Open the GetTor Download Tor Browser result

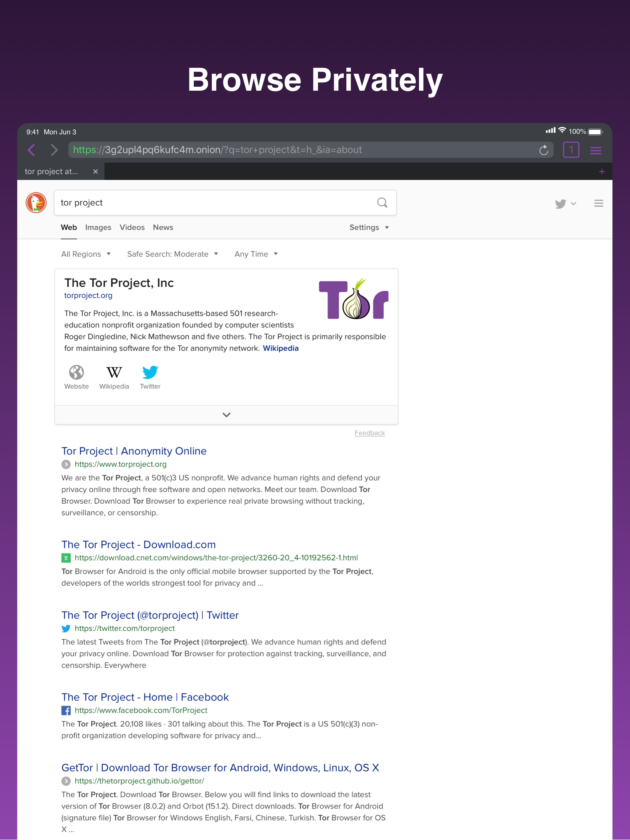click(x=220, y=768)
